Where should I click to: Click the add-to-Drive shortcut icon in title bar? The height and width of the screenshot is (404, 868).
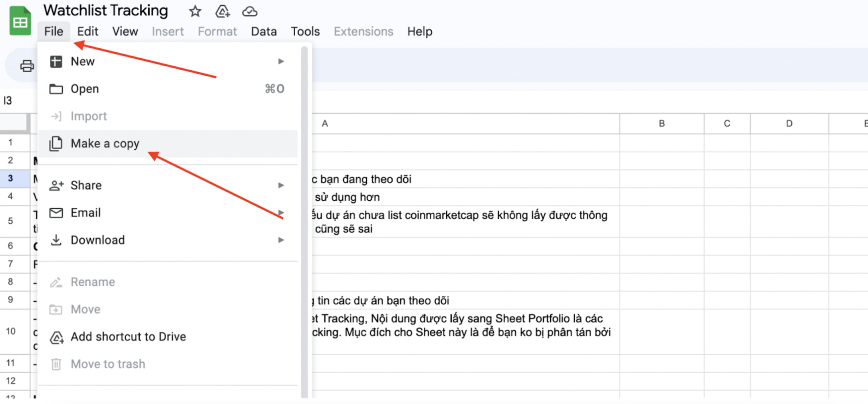point(223,11)
